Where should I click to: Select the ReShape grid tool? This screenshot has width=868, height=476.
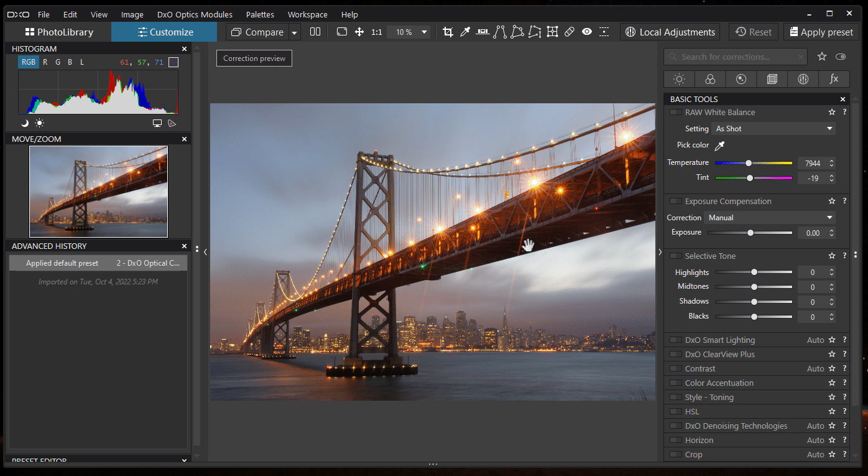click(552, 32)
